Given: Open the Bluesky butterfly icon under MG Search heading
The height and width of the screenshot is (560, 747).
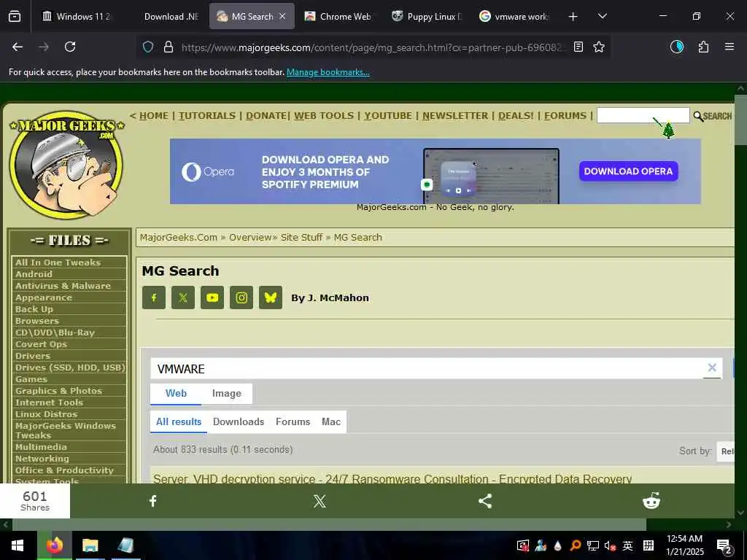Looking at the screenshot, I should [271, 297].
